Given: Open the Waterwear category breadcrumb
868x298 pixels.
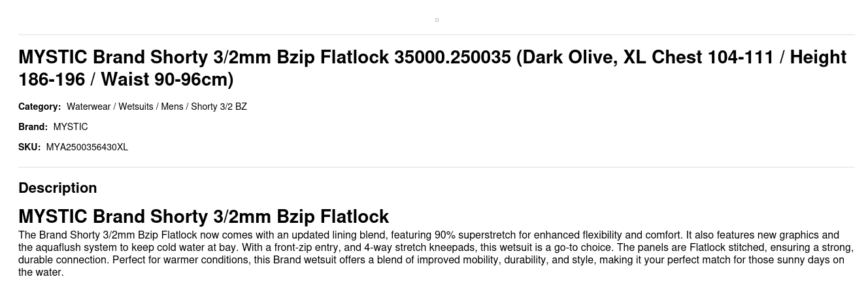Looking at the screenshot, I should click(88, 107).
